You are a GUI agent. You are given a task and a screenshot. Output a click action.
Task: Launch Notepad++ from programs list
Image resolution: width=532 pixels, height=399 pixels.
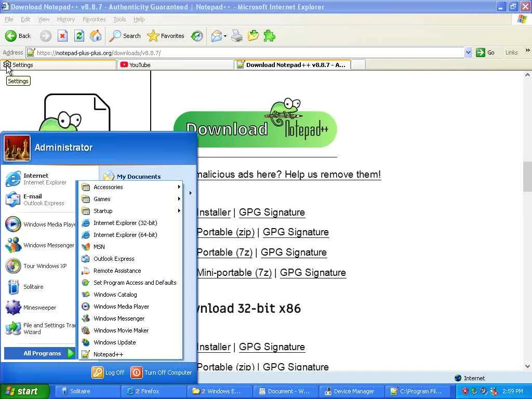[x=131, y=354]
